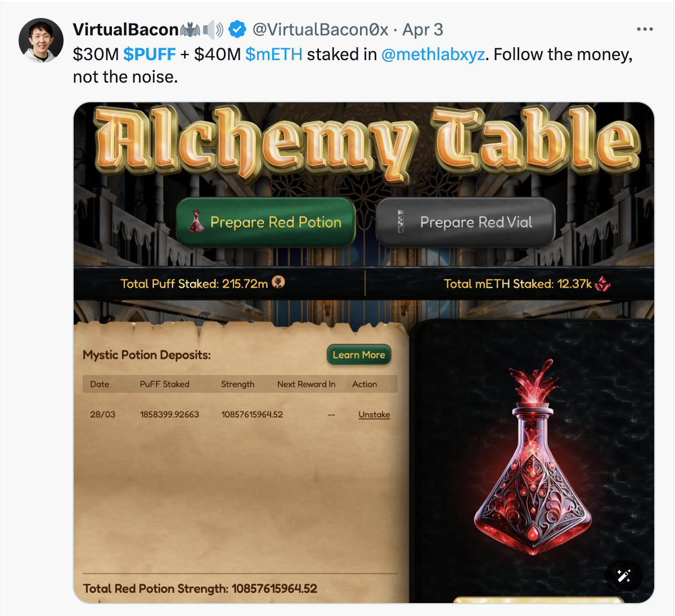Click the blue verified badge
The height and width of the screenshot is (616, 675).
(237, 29)
